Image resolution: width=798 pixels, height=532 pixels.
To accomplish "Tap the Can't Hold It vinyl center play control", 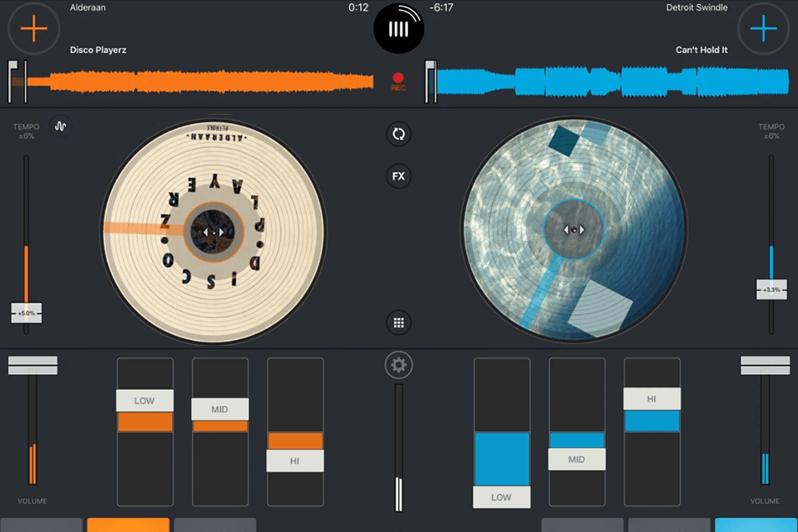I will click(574, 229).
